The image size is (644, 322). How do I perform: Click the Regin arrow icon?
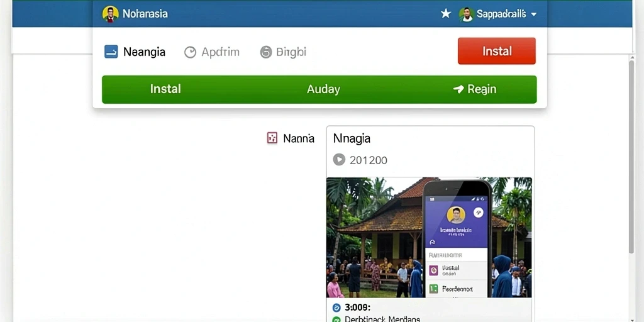(458, 89)
